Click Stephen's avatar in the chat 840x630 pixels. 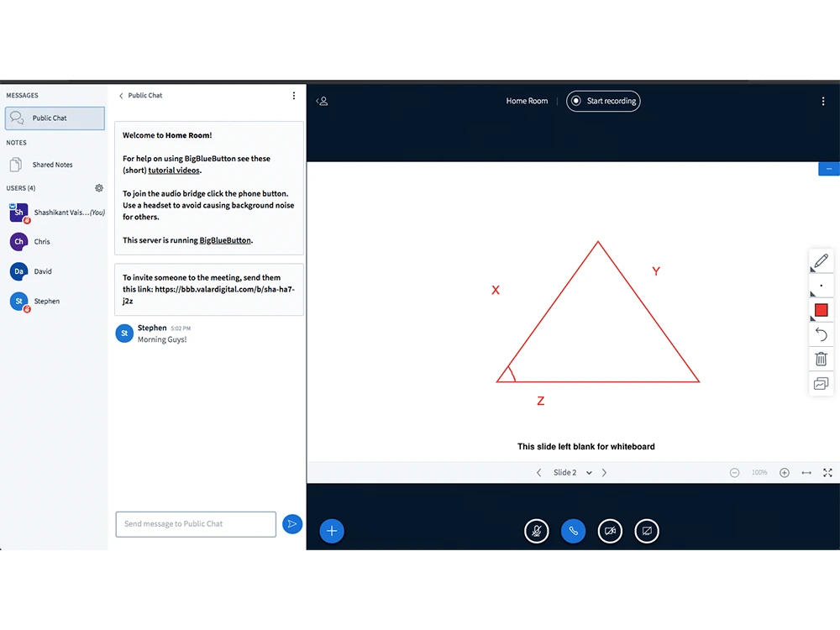(124, 333)
